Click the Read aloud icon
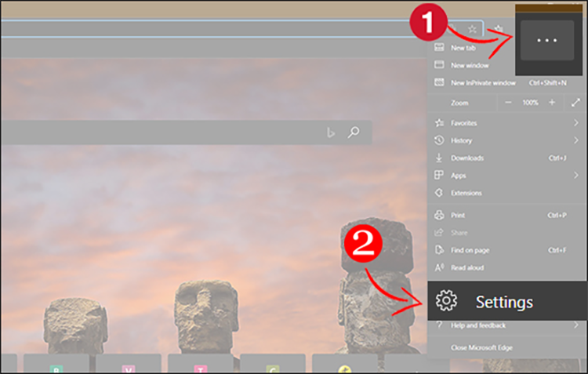 439,267
